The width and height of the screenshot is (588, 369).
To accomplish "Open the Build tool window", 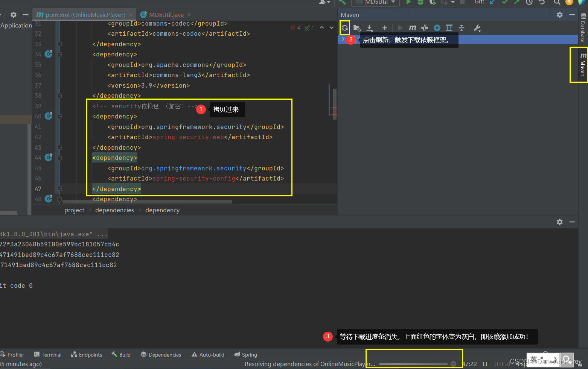I will pos(121,355).
